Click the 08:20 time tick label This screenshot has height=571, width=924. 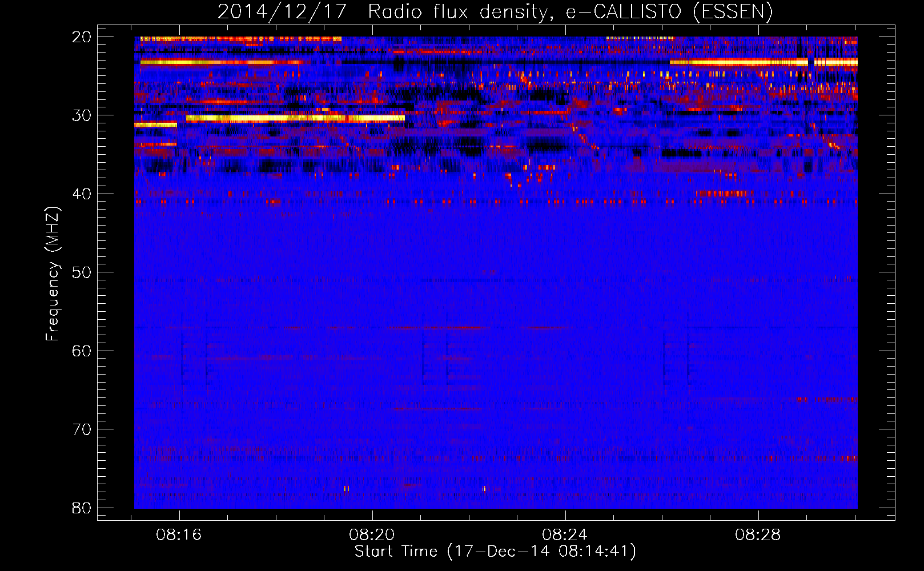coord(372,535)
